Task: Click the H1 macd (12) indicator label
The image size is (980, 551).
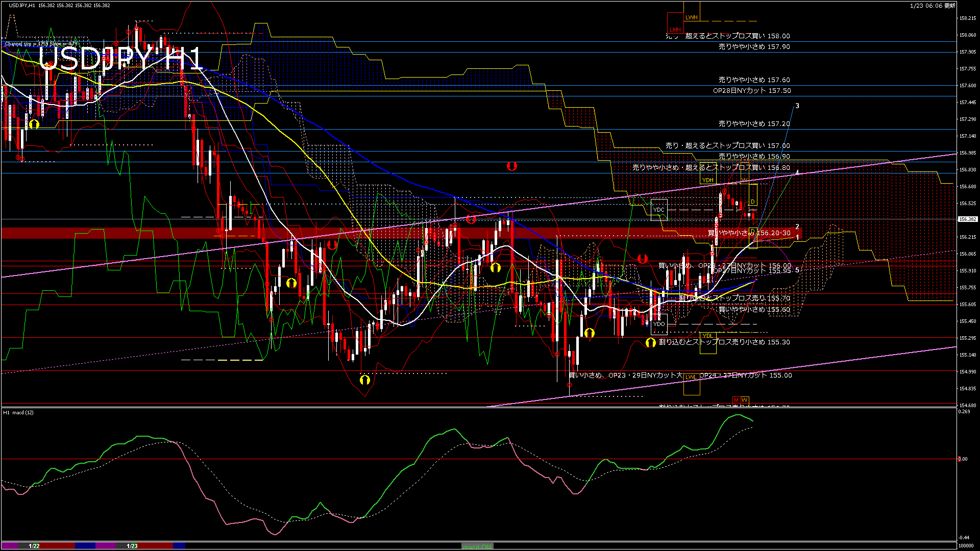Action: point(19,412)
